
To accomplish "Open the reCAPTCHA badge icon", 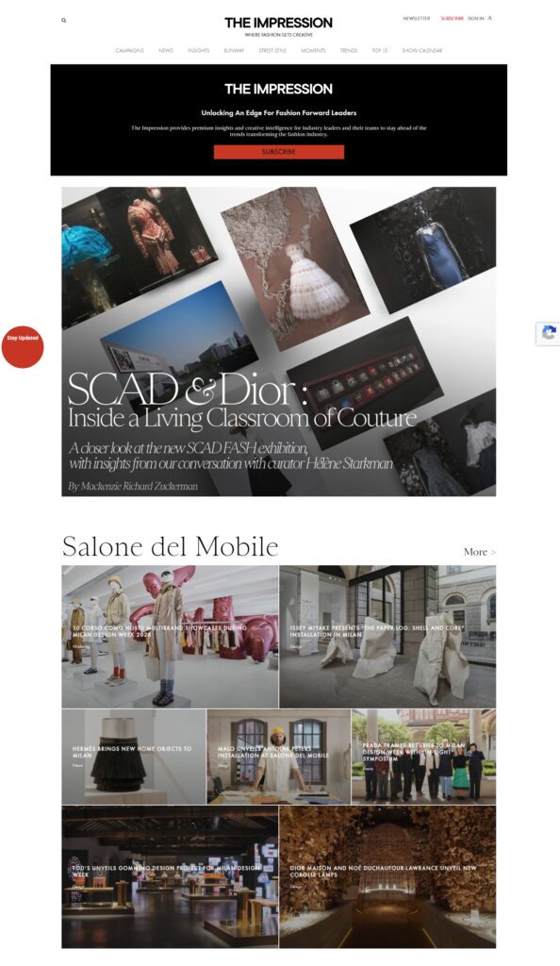I will pos(549,333).
